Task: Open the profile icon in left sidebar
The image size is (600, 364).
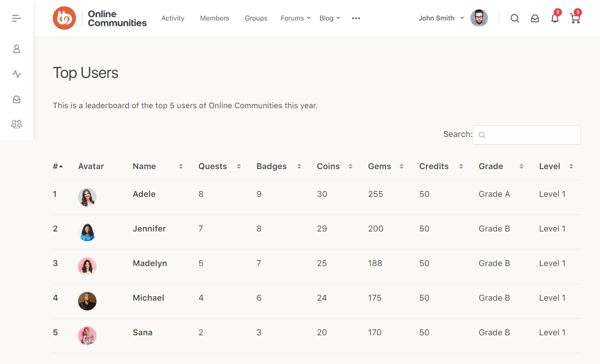Action: click(x=17, y=49)
